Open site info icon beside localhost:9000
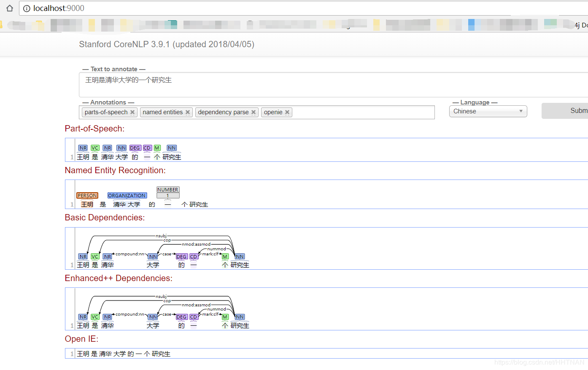Image resolution: width=588 pixels, height=370 pixels. [27, 8]
